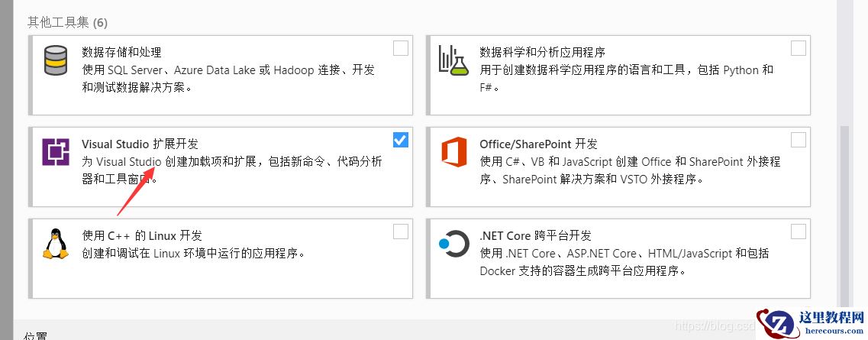Click the vertical scrollbar thumb on the right
The height and width of the screenshot is (340, 868).
pos(844,214)
